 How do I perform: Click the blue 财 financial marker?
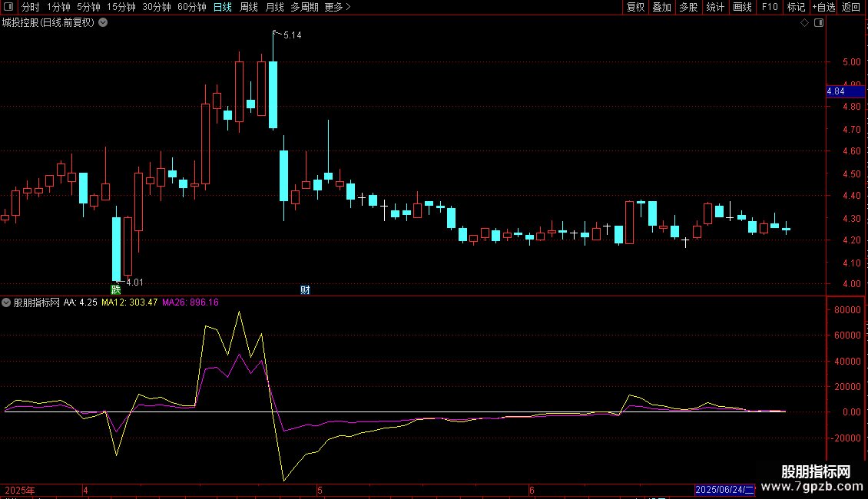(305, 290)
